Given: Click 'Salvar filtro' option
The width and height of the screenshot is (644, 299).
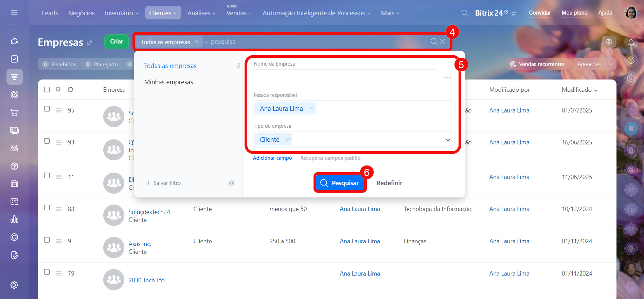Looking at the screenshot, I should (x=163, y=183).
